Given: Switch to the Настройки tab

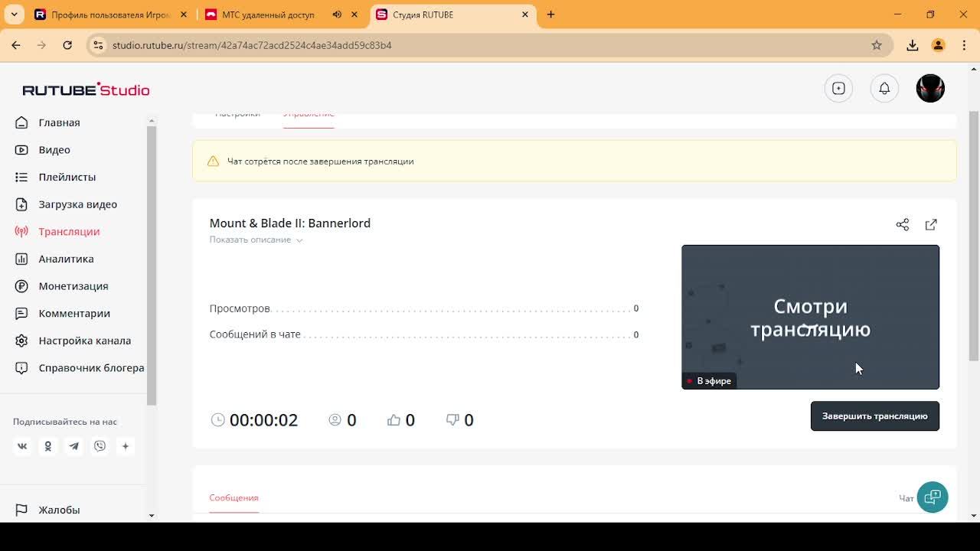Looking at the screenshot, I should point(237,114).
